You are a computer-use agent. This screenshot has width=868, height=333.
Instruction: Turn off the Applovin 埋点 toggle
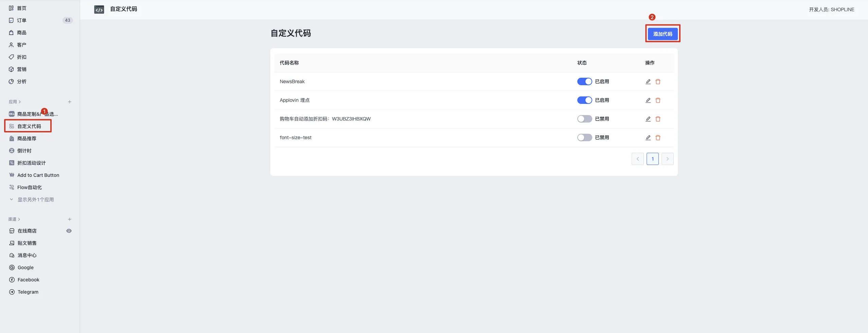coord(584,100)
